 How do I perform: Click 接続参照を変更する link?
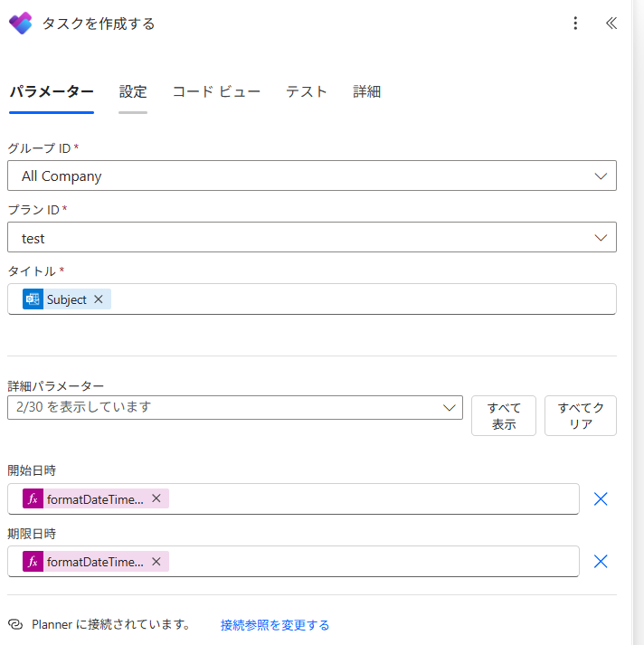pyautogui.click(x=275, y=625)
